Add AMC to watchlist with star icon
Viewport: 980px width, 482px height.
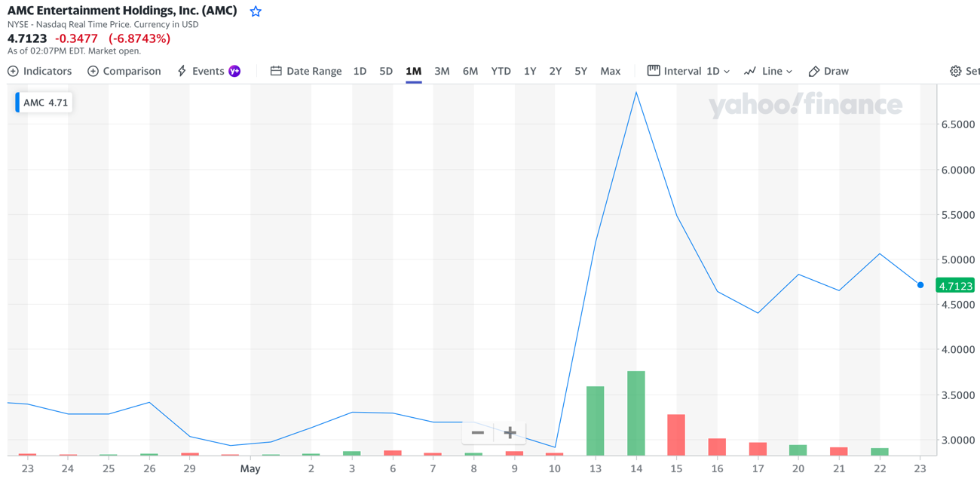[x=256, y=11]
